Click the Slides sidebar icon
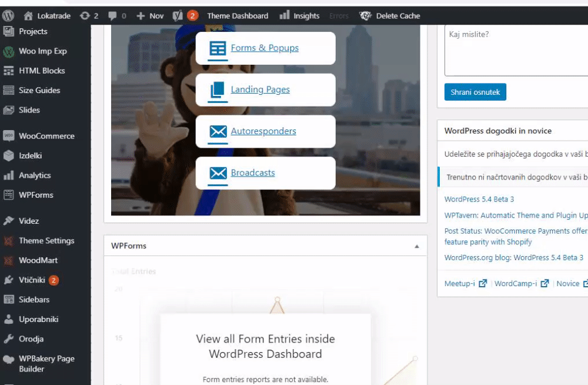Viewport: 588px width, 385px height. point(9,110)
